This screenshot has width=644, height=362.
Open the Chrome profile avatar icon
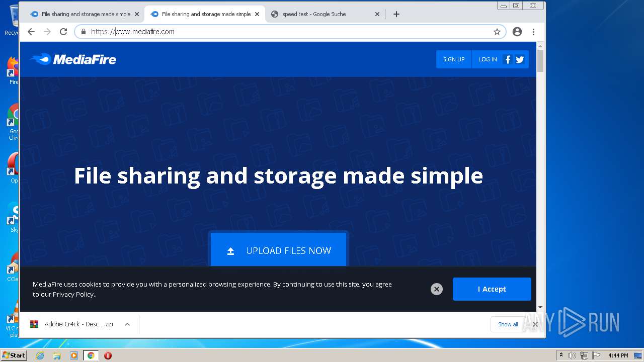pyautogui.click(x=517, y=32)
